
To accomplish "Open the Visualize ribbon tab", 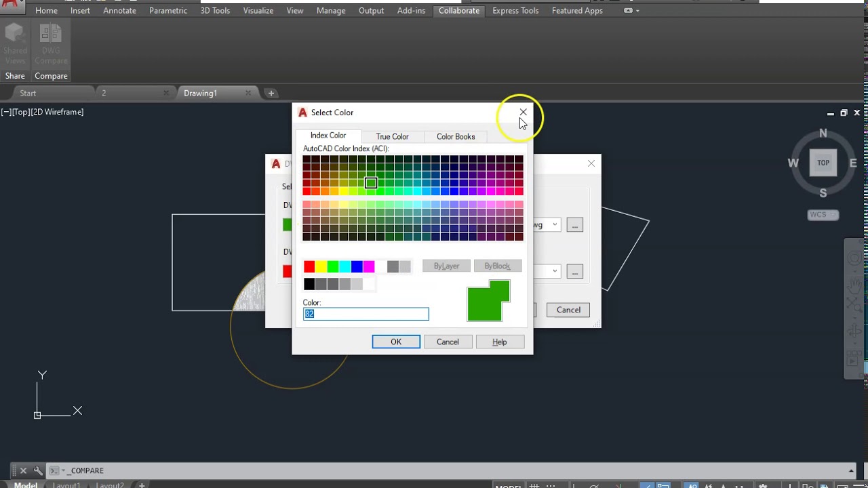I will (x=258, y=11).
